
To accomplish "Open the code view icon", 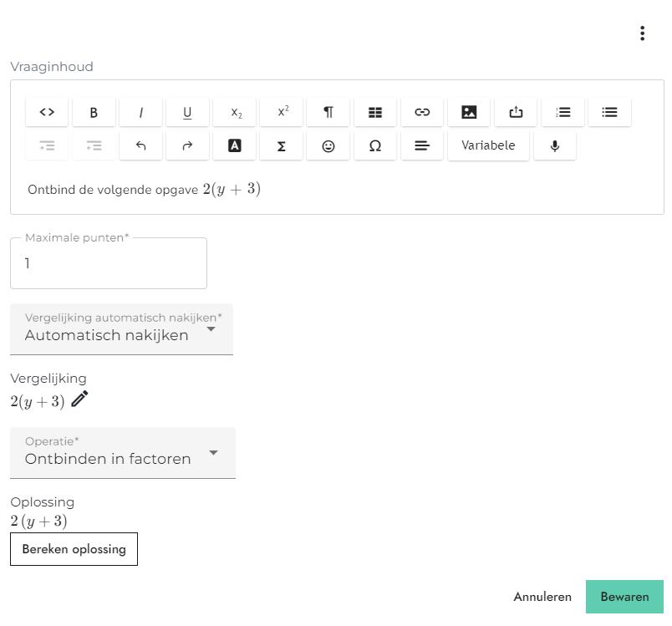I will pyautogui.click(x=47, y=112).
